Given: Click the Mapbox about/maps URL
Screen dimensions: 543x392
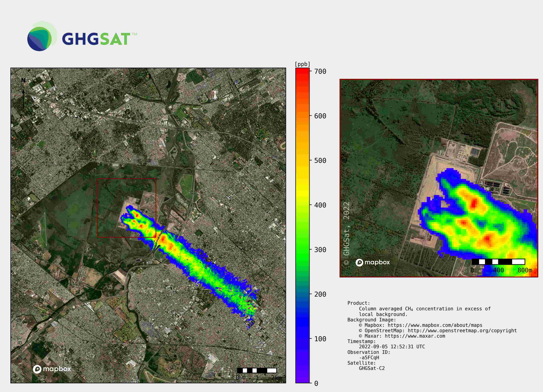Looking at the screenshot, I should pos(435,325).
